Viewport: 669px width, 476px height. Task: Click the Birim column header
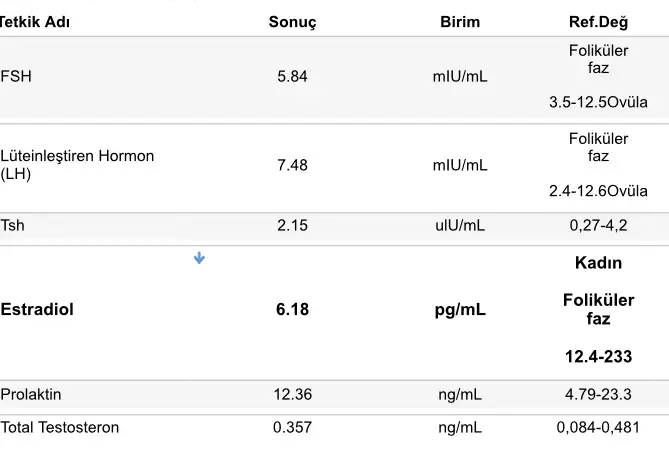pos(460,22)
